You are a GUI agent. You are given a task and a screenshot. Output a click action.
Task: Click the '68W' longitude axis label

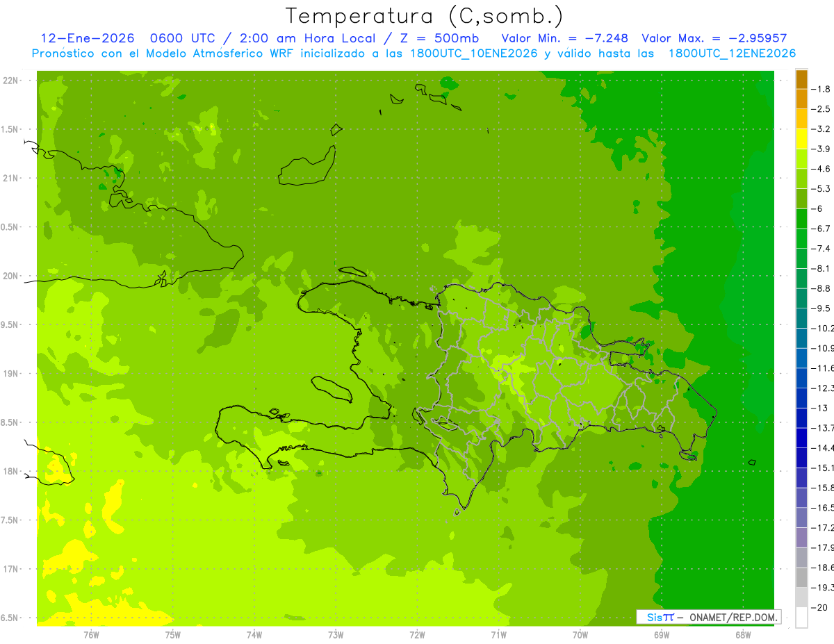[x=743, y=634]
